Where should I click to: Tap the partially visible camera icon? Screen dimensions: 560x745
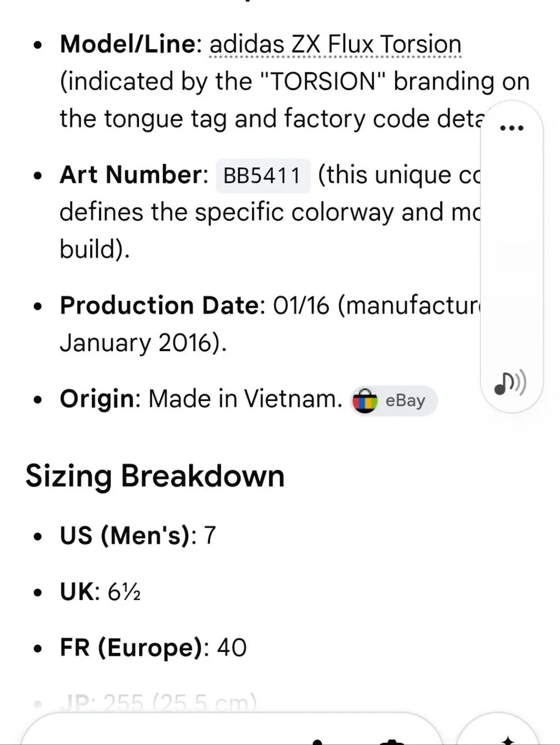(392, 742)
